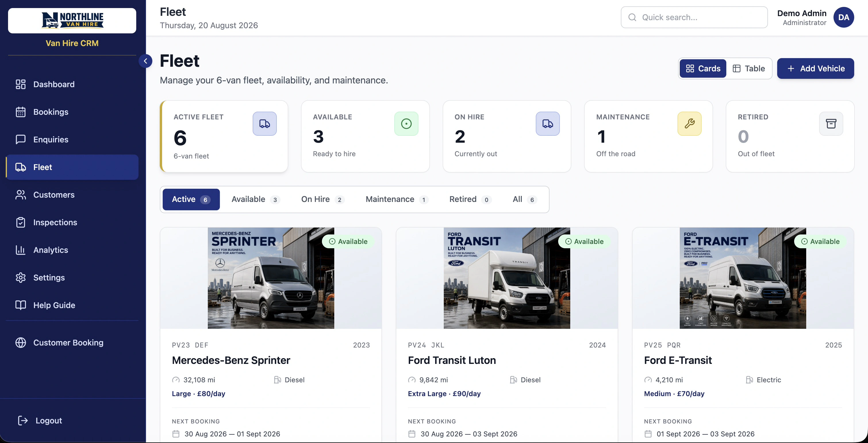
Task: Click the Active Fleet truck icon
Action: tap(264, 124)
